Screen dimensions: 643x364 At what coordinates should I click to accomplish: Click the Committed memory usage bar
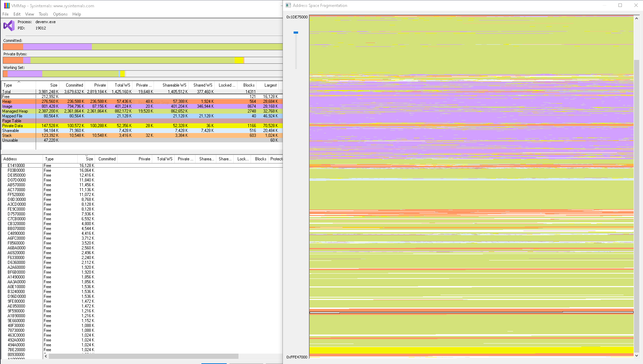[x=143, y=47]
